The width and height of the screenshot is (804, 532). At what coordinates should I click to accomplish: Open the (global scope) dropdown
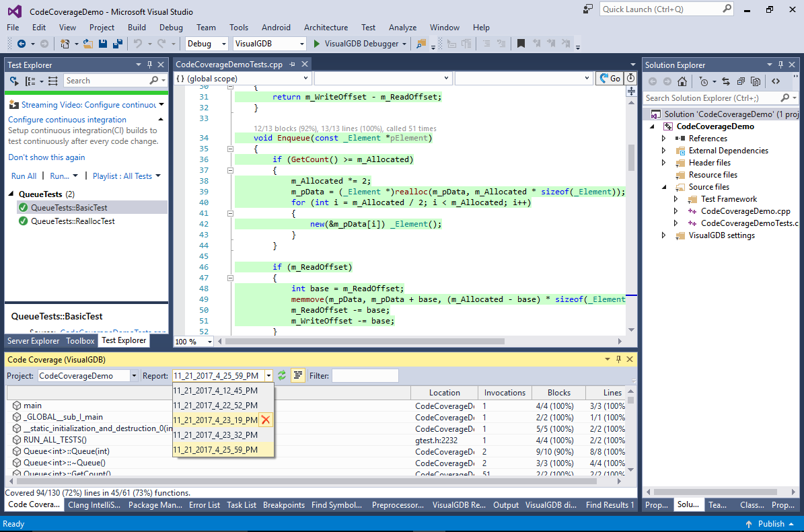coord(305,79)
